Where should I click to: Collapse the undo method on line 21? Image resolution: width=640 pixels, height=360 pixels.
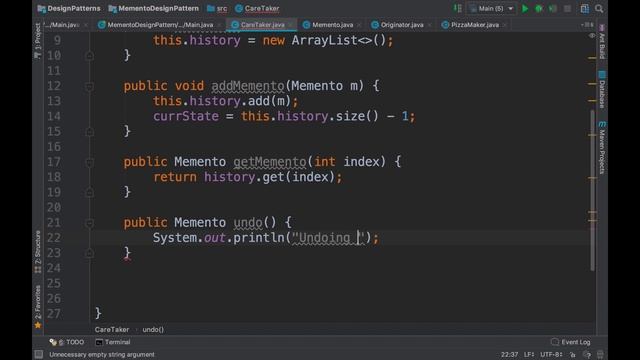tap(89, 223)
